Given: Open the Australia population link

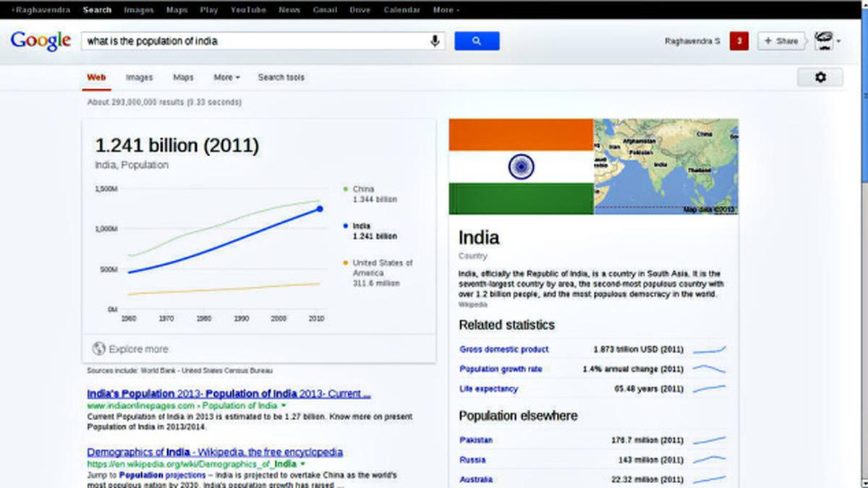Looking at the screenshot, I should [476, 479].
